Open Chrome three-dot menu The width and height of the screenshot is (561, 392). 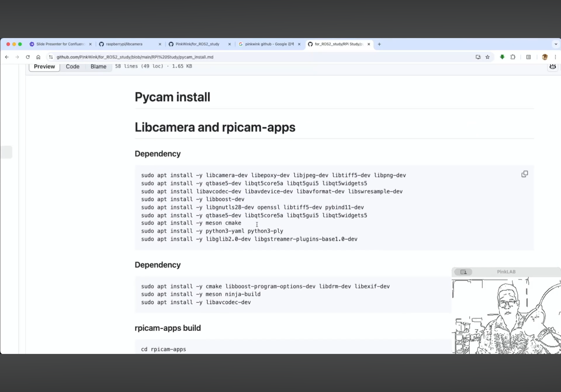(555, 57)
